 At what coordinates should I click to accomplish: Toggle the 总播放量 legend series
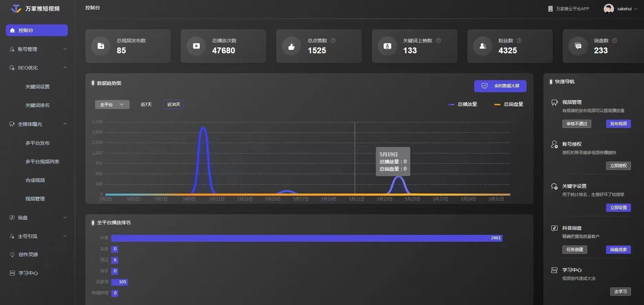coord(463,104)
